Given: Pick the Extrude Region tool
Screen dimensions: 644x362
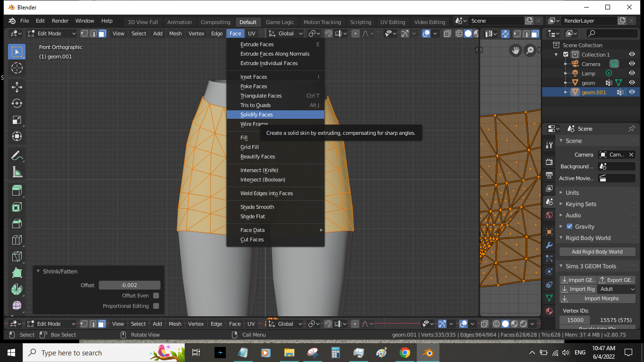Looking at the screenshot, I should point(17,190).
